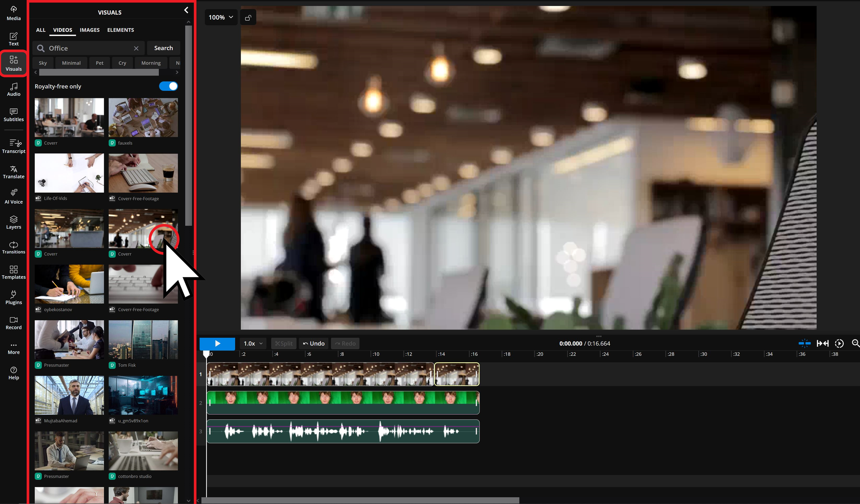Switch to the IMAGES tab
The image size is (860, 504).
(89, 30)
